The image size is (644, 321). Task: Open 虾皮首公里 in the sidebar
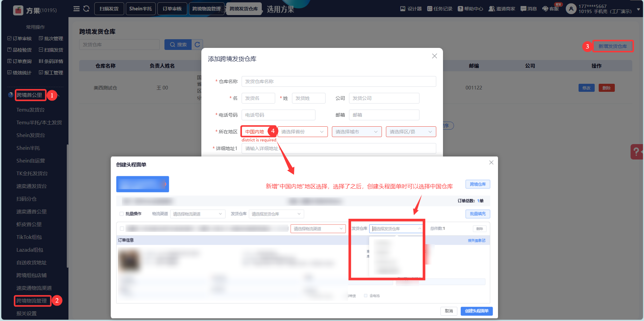point(29,224)
